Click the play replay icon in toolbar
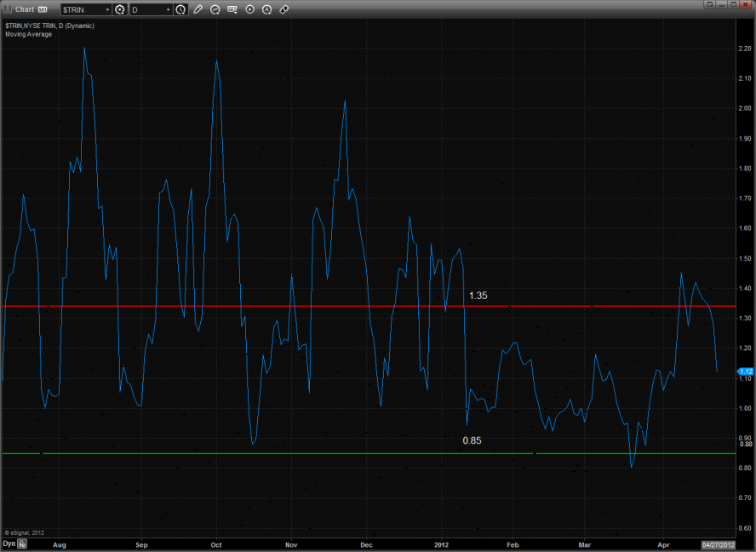Viewport: 756px width, 552px height. [249, 9]
